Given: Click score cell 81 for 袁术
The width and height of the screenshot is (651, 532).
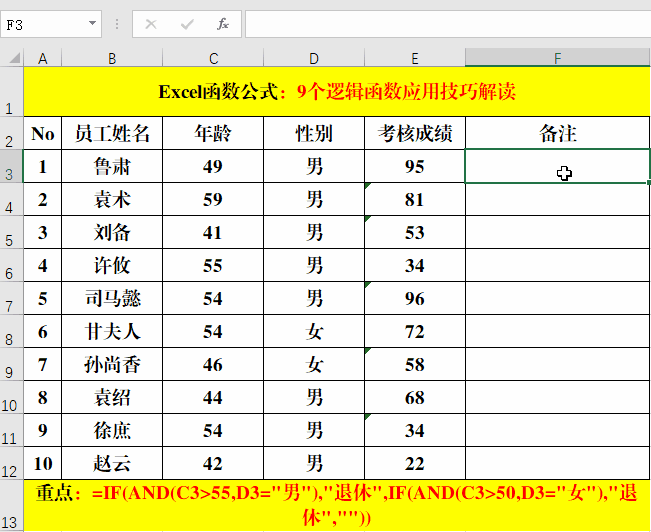Looking at the screenshot, I should click(415, 199).
